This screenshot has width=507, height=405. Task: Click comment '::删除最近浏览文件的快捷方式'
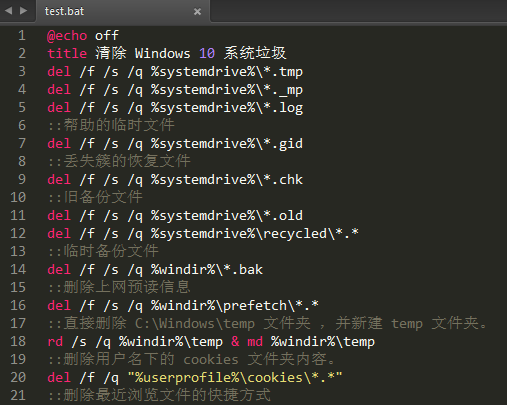tap(159, 395)
